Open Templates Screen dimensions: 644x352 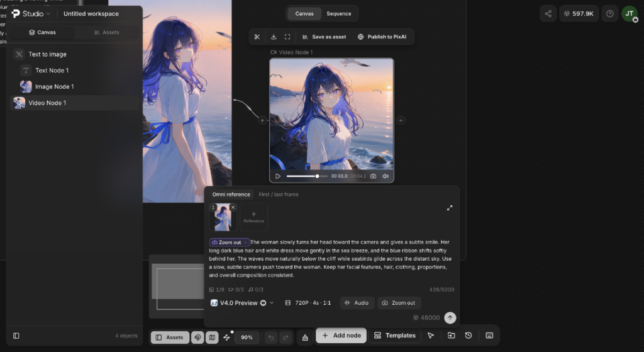click(395, 336)
